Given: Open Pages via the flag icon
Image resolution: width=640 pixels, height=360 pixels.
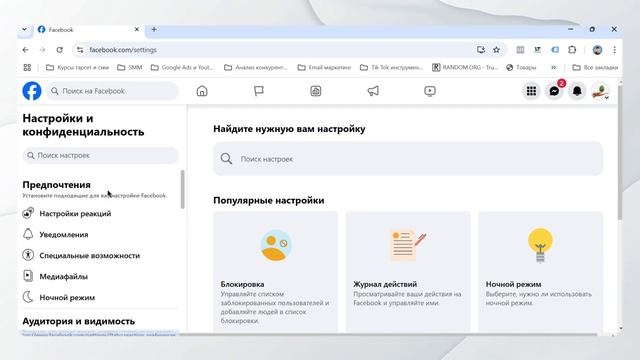Looking at the screenshot, I should coord(259,91).
